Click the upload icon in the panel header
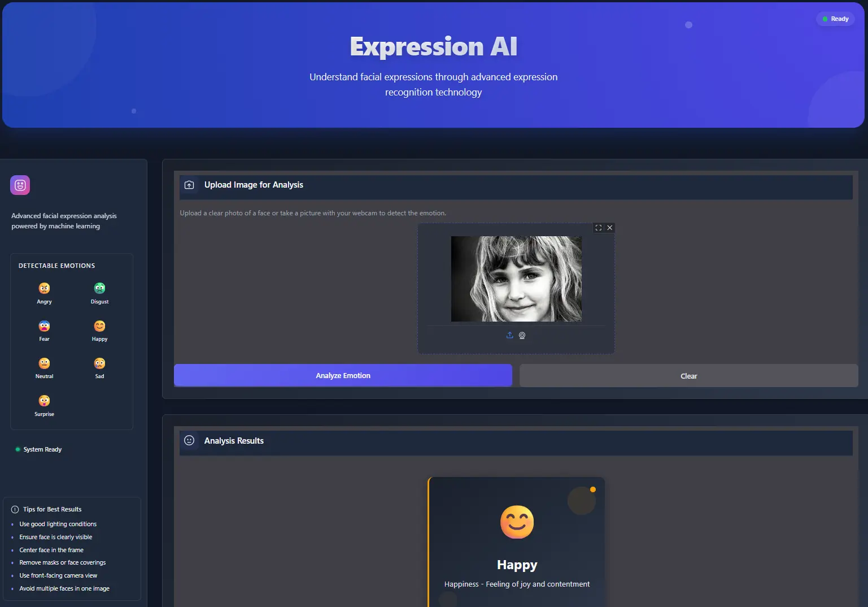Screen dimensions: 868x607 coord(189,185)
